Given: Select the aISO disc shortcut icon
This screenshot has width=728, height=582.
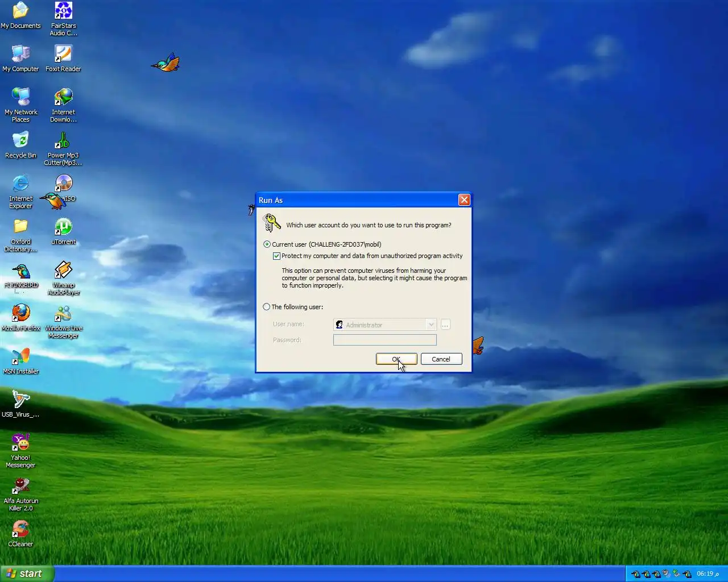Looking at the screenshot, I should (x=64, y=188).
